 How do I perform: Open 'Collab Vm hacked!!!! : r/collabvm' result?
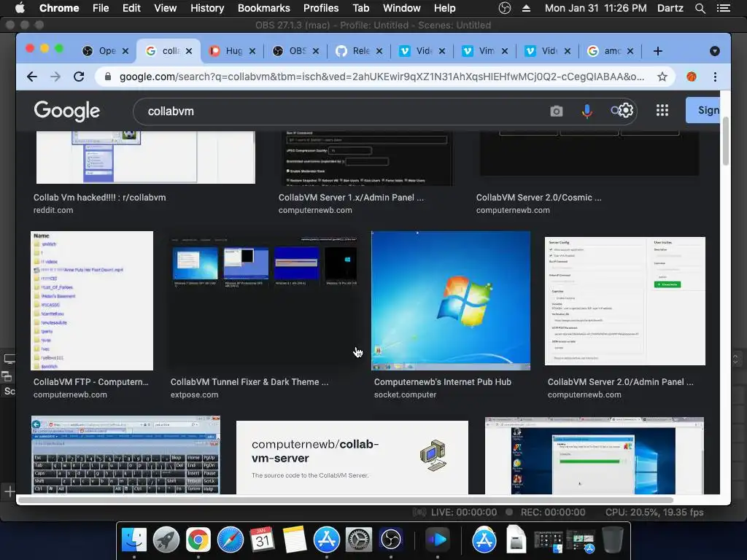coord(99,197)
